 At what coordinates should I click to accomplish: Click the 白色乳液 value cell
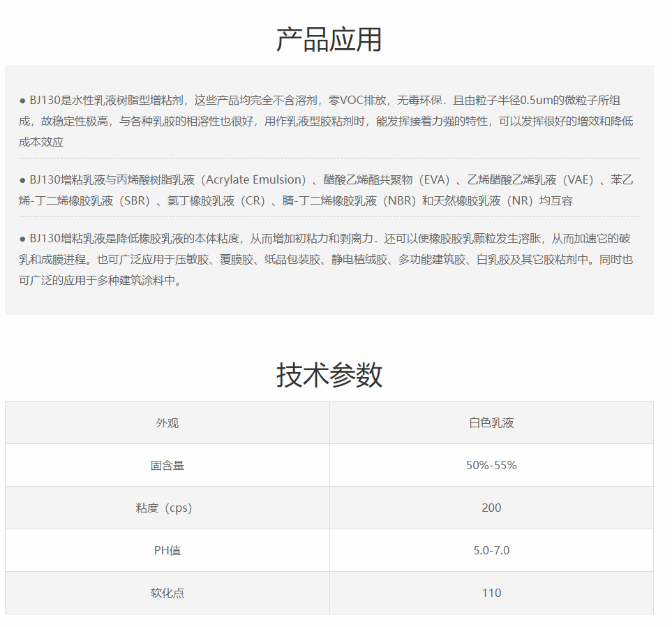click(491, 423)
